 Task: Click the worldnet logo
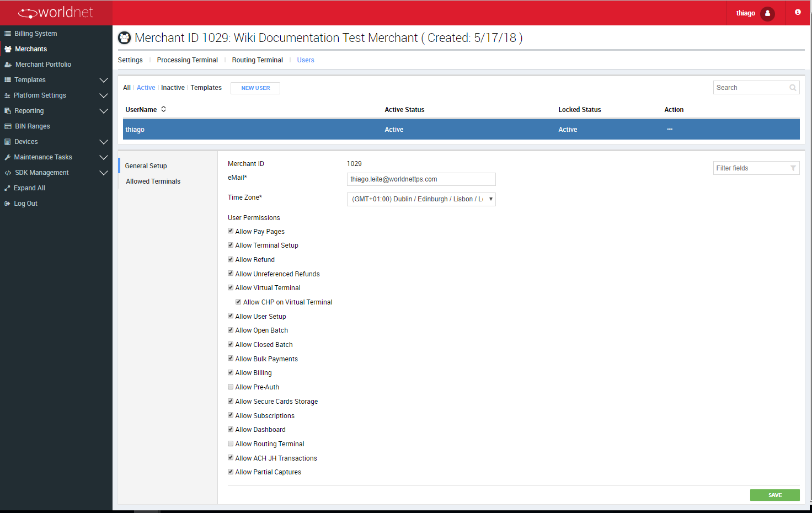[x=56, y=12]
